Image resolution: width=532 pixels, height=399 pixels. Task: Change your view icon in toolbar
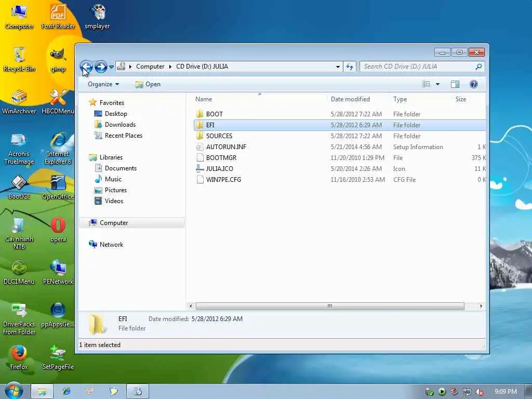426,84
